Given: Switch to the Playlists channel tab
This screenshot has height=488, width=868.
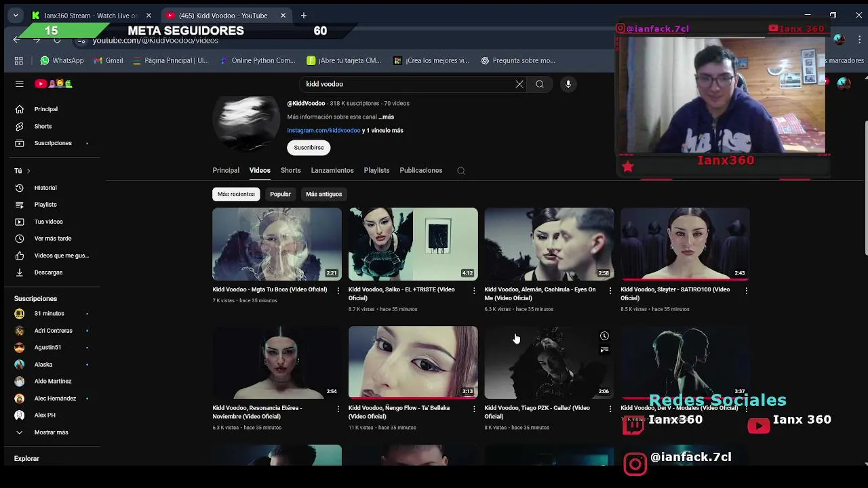Looking at the screenshot, I should tap(376, 170).
